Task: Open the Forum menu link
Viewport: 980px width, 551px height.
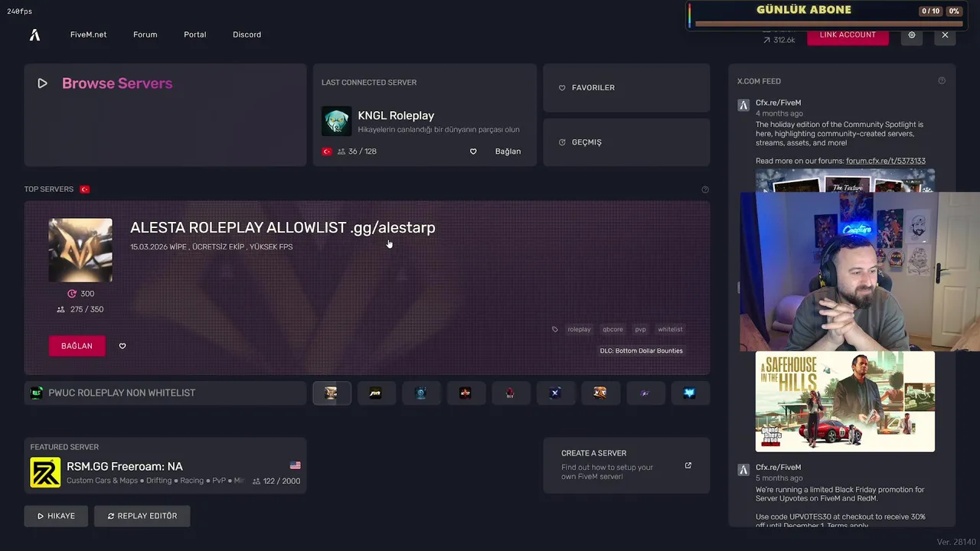Action: pyautogui.click(x=145, y=34)
